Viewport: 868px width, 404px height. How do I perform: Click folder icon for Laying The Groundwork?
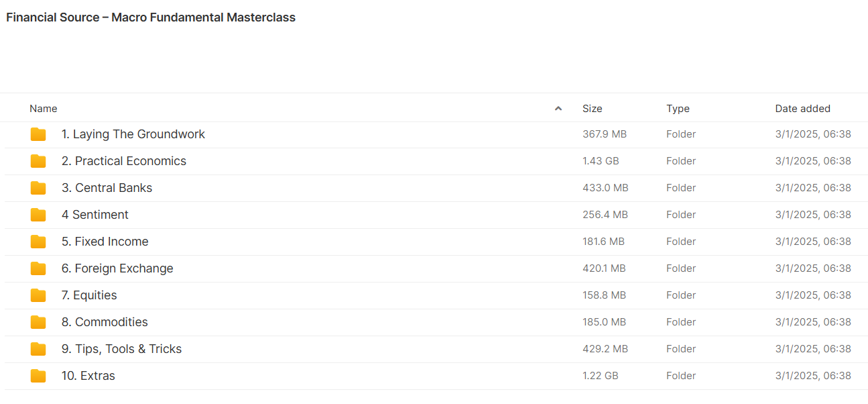pyautogui.click(x=38, y=134)
